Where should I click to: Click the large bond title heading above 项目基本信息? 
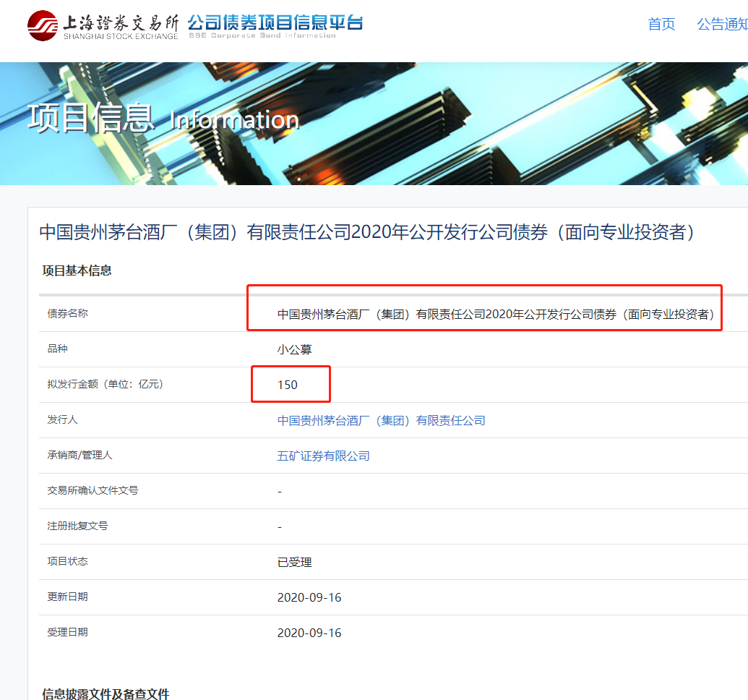coord(366,232)
